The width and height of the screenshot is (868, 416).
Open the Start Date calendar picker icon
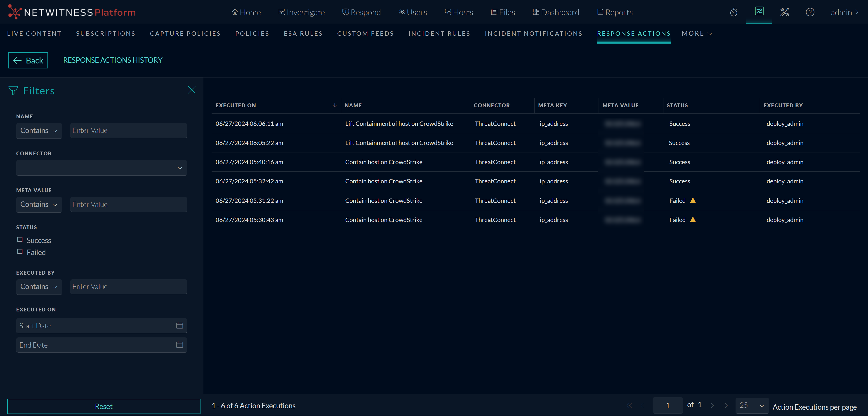[x=179, y=325]
